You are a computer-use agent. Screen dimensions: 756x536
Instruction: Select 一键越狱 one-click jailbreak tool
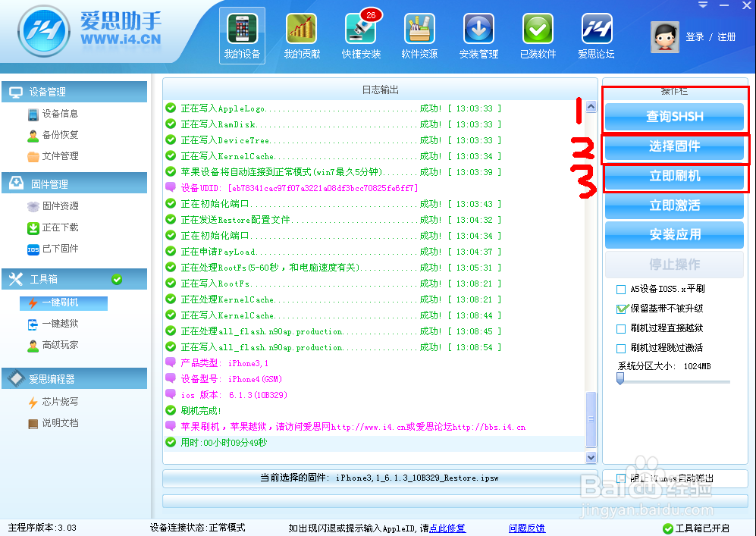click(67, 324)
